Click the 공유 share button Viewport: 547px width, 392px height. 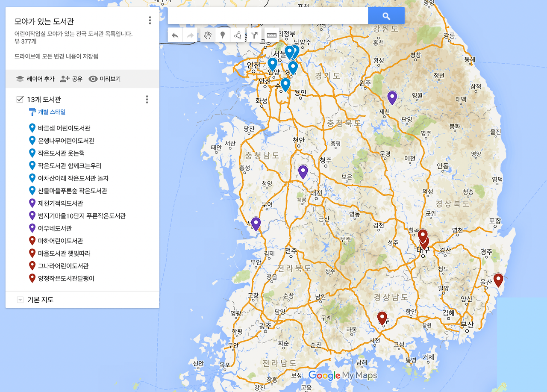click(71, 79)
